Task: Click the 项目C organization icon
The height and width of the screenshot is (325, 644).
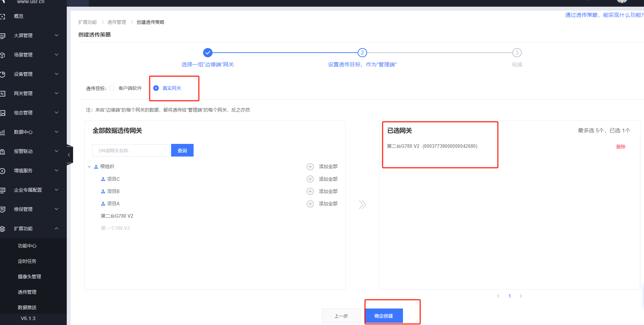Action: [x=103, y=179]
